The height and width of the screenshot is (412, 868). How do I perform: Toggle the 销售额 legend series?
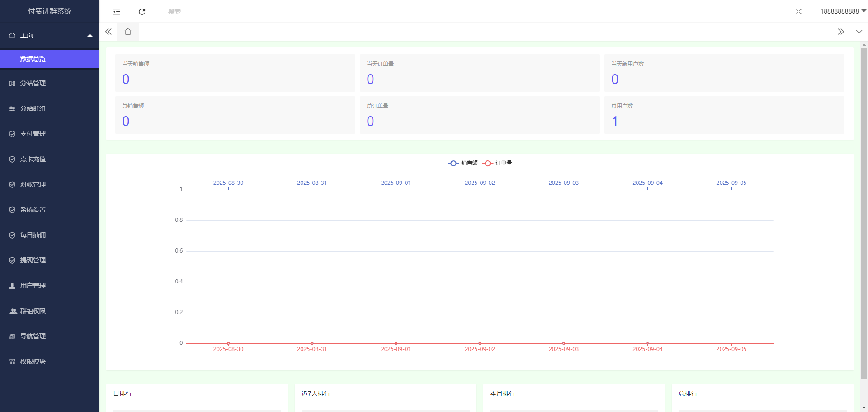coord(463,163)
